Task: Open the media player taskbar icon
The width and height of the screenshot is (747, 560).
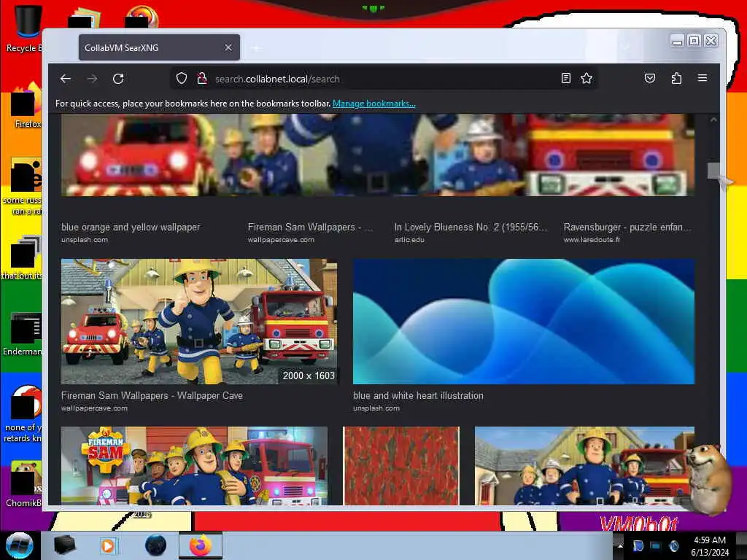Action: pos(108,545)
